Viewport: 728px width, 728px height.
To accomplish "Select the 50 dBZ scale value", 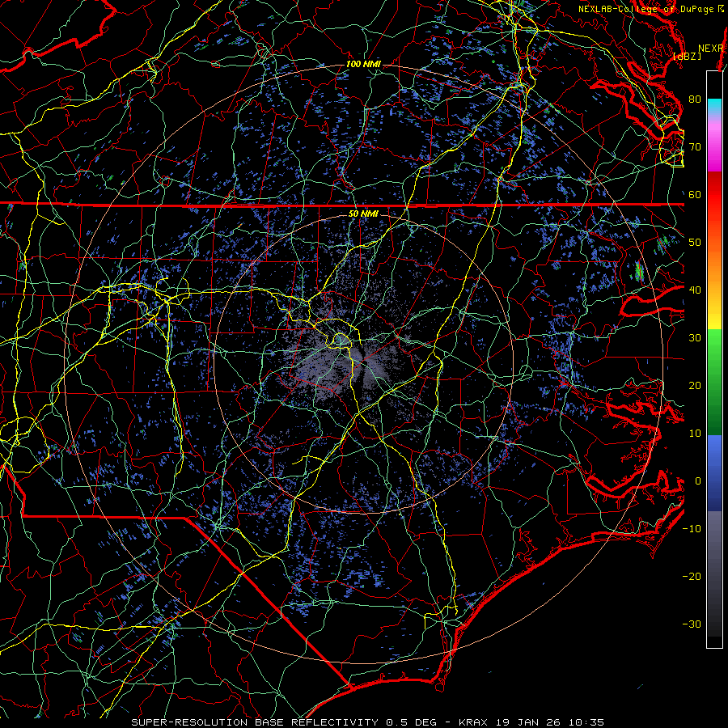I will 695,243.
